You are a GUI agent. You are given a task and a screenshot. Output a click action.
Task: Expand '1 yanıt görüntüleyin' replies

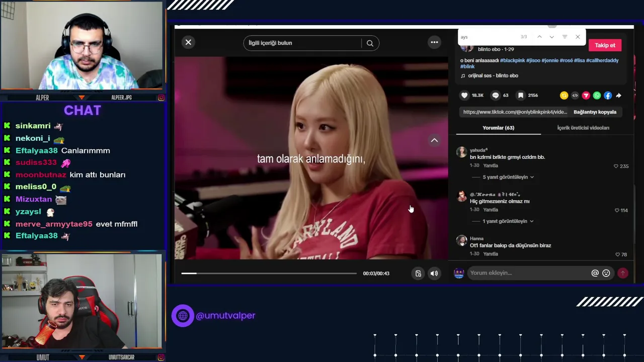[508, 221]
